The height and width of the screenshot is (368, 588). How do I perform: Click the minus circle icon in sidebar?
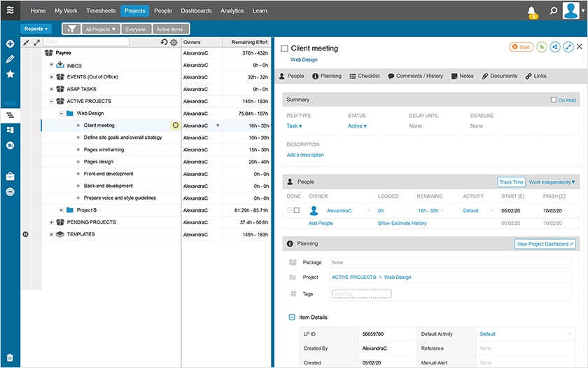(x=10, y=192)
